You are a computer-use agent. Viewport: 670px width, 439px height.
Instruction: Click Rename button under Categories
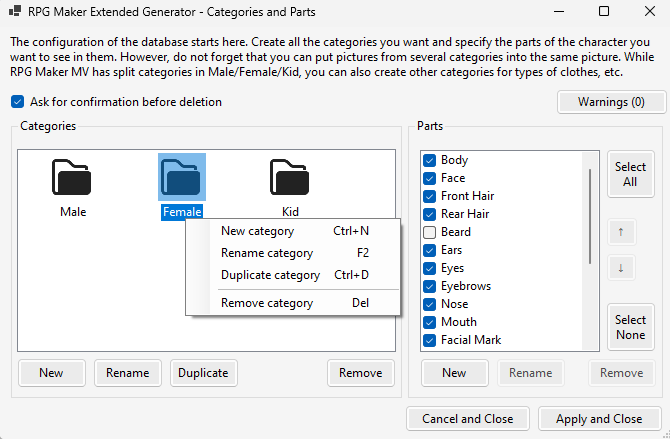[128, 373]
